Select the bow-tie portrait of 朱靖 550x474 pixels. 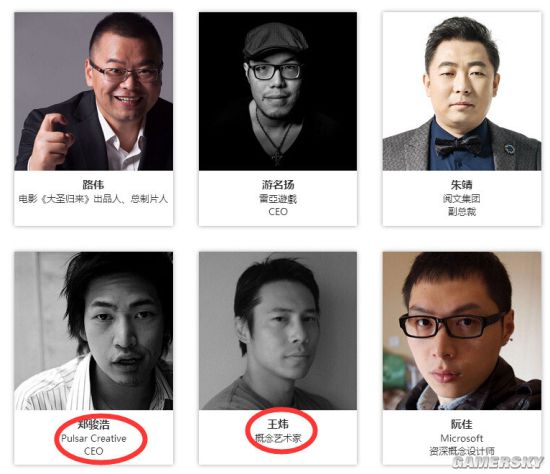click(x=462, y=91)
